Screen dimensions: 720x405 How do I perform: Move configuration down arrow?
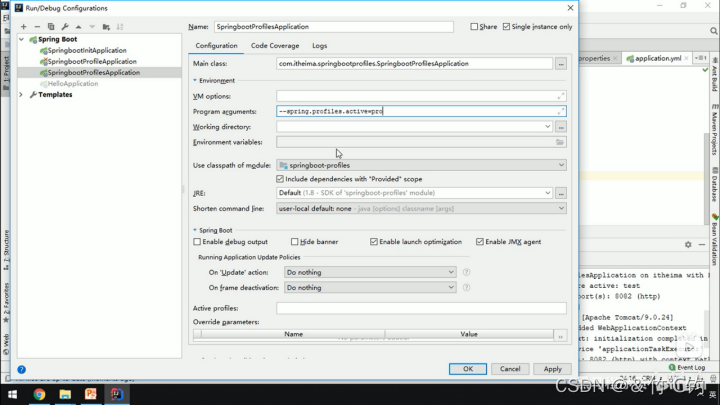click(92, 27)
